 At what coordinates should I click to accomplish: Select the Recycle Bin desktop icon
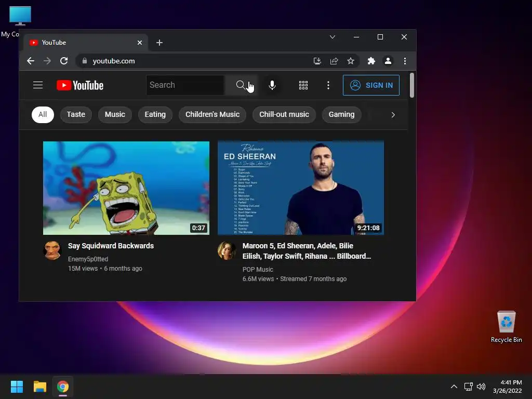click(506, 327)
